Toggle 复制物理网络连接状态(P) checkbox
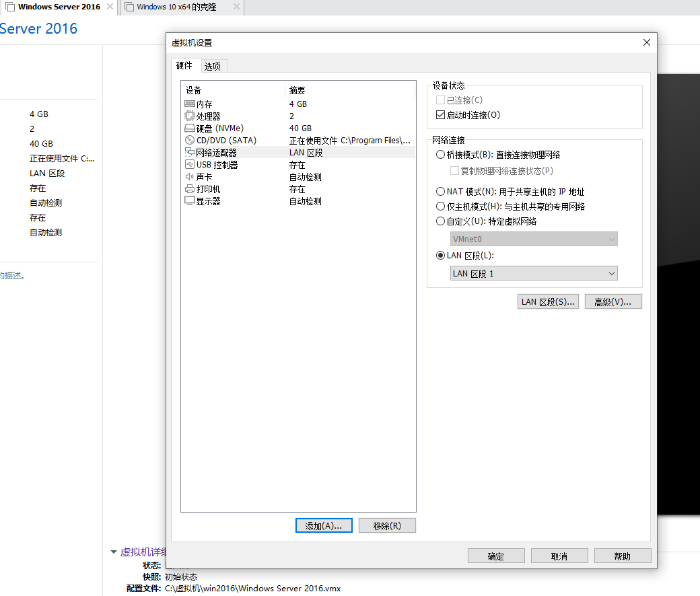The image size is (700, 596). (x=454, y=170)
